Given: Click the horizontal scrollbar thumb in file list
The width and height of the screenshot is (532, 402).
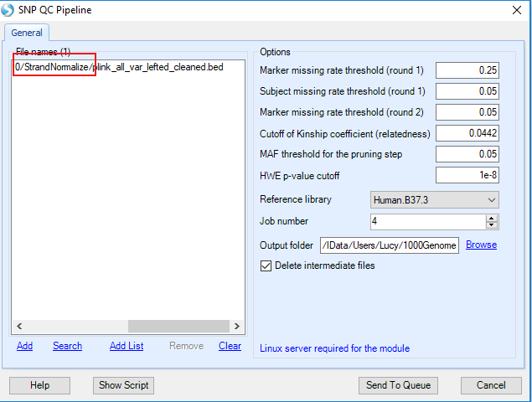Looking at the screenshot, I should coord(178,326).
